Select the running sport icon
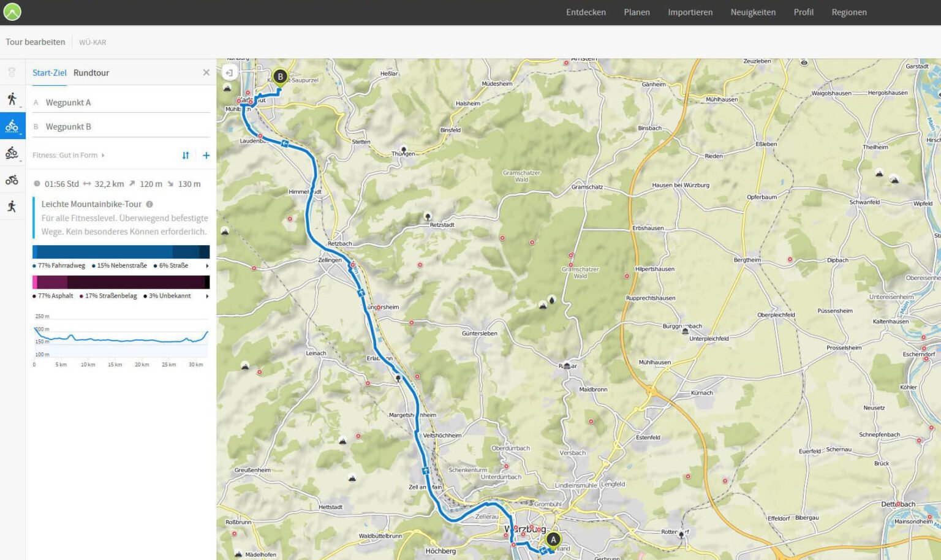 [12, 206]
